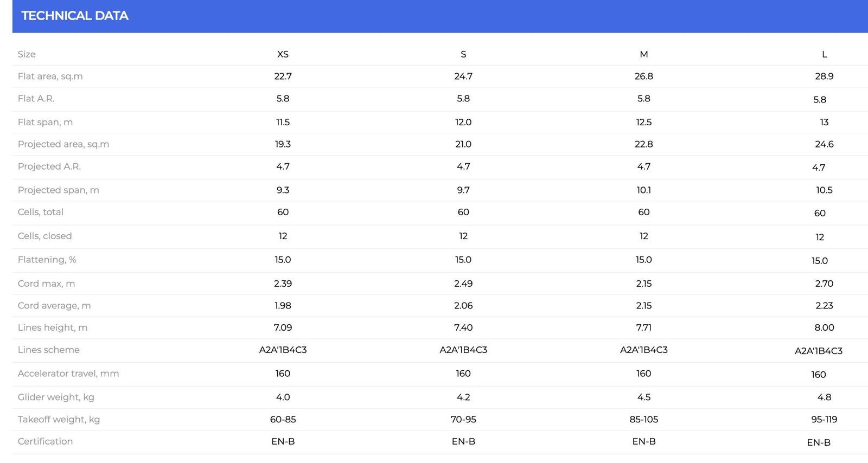Select the L size column header

(x=824, y=54)
